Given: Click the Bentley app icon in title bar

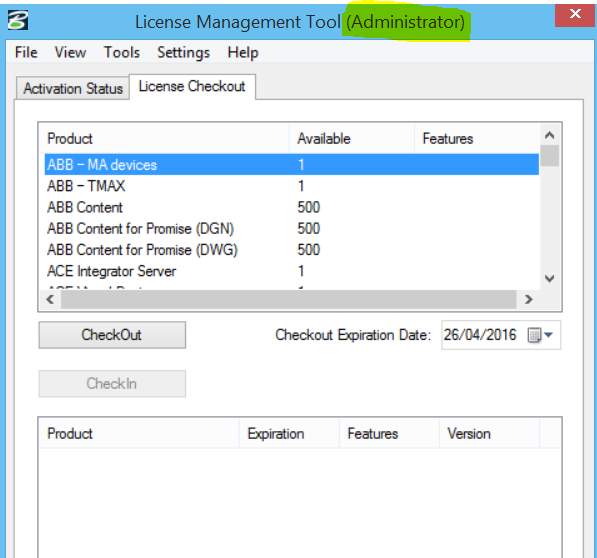Looking at the screenshot, I should pyautogui.click(x=18, y=21).
